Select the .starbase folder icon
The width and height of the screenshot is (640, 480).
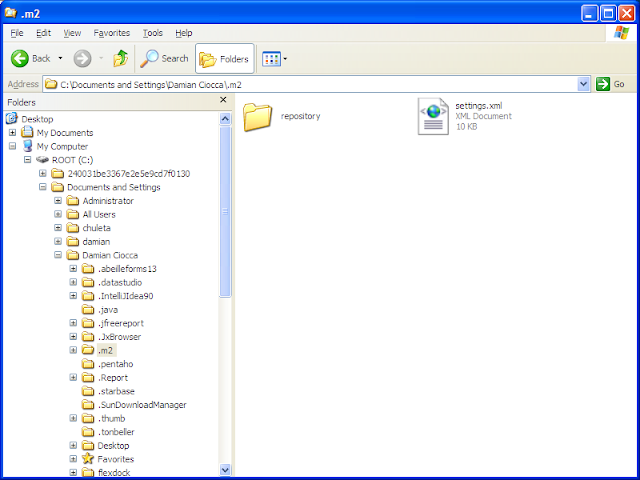coord(88,391)
